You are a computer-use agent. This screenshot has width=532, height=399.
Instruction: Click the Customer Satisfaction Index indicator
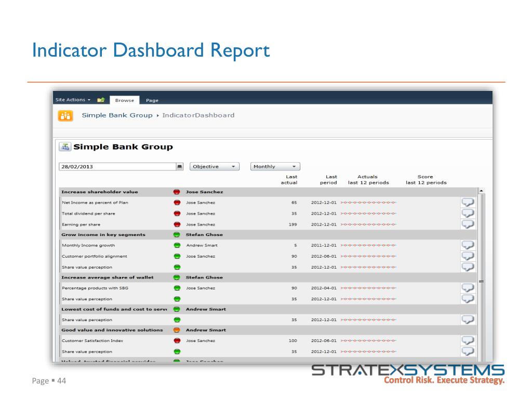(x=92, y=341)
